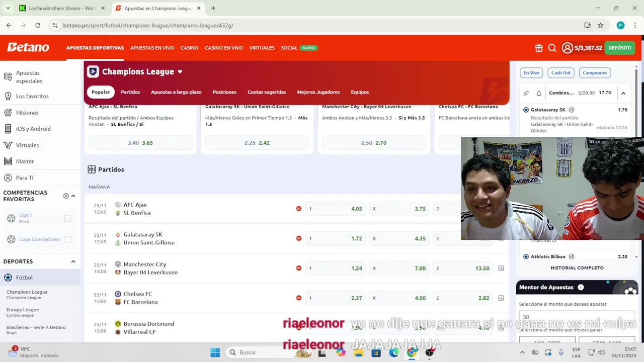Screen dimensions: 644x362
Task: Switch to the Equipos tab
Action: pos(360,92)
